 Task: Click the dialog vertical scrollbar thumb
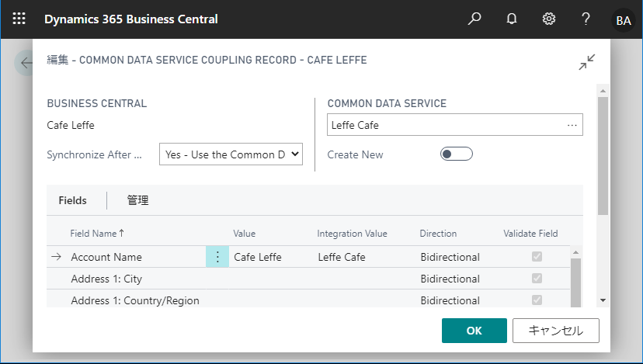click(603, 156)
